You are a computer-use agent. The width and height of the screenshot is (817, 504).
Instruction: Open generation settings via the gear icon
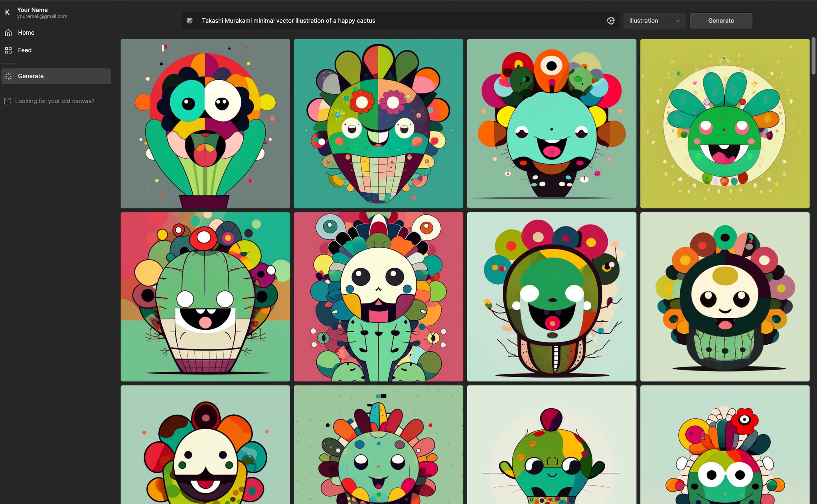click(611, 21)
